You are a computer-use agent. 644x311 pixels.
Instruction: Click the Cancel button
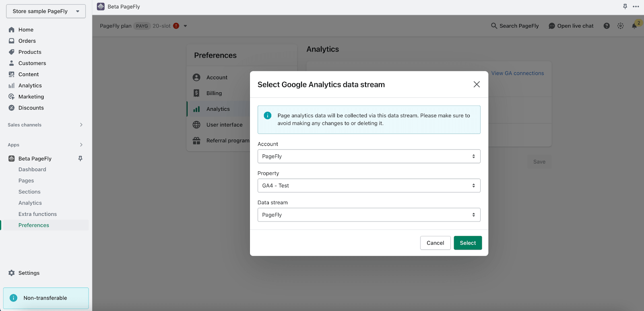coord(435,243)
